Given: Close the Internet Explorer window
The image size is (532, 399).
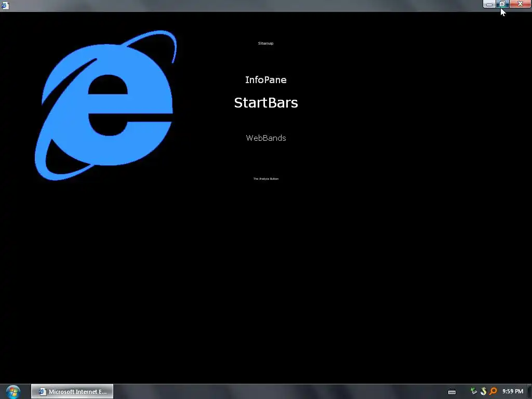Looking at the screenshot, I should coord(520,4).
